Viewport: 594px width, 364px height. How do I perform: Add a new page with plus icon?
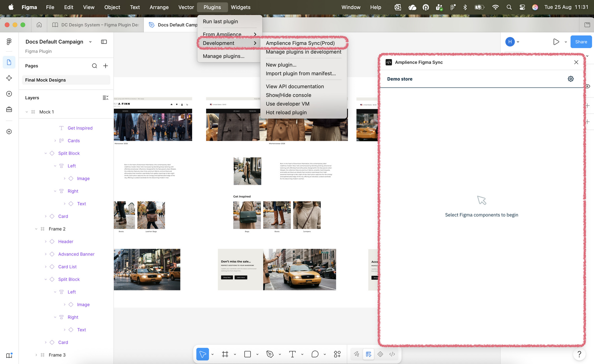[106, 66]
